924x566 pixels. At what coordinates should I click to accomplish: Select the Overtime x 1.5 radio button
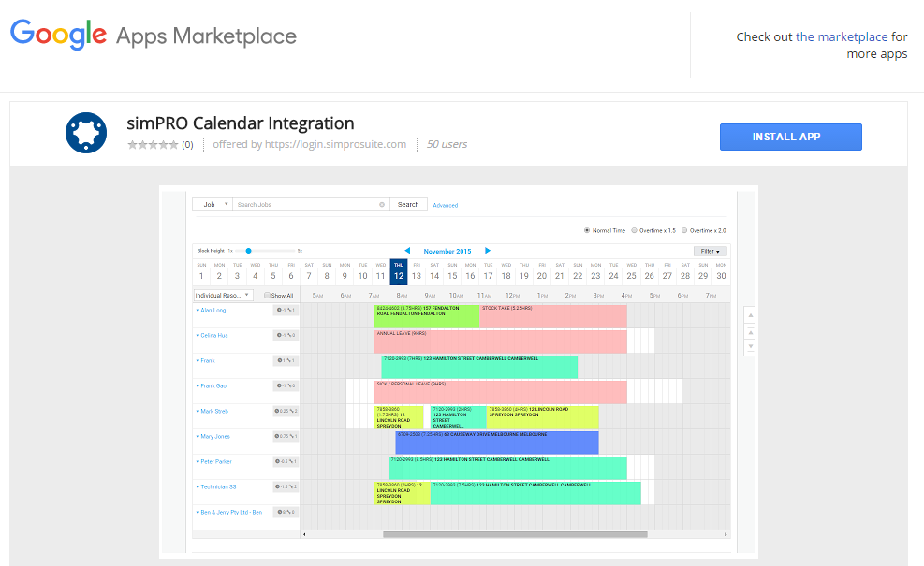click(635, 230)
